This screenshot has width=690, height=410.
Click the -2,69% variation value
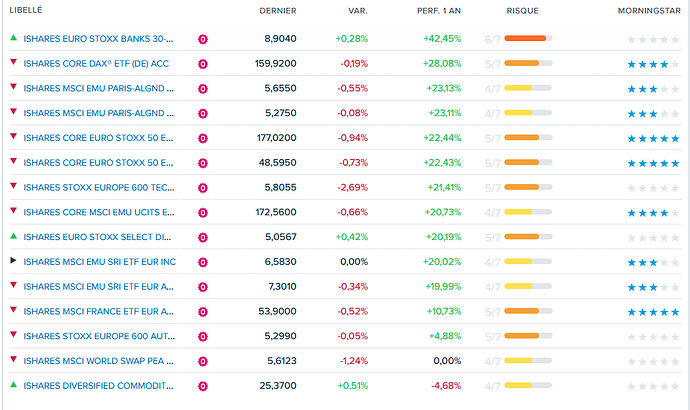point(352,187)
